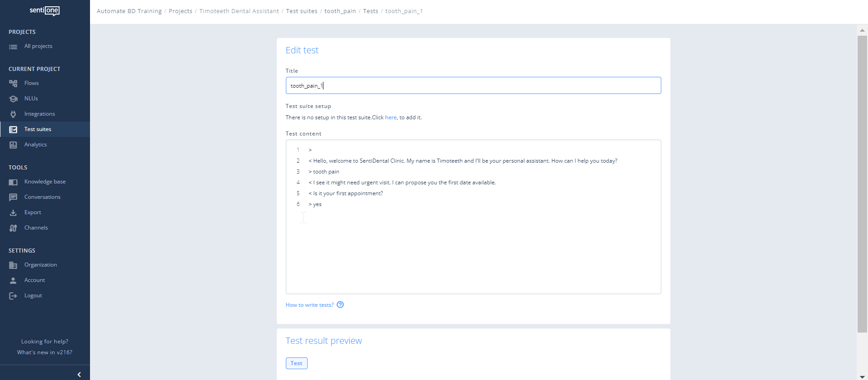
Task: Click the vertical scrollbar thumb
Action: [862, 184]
